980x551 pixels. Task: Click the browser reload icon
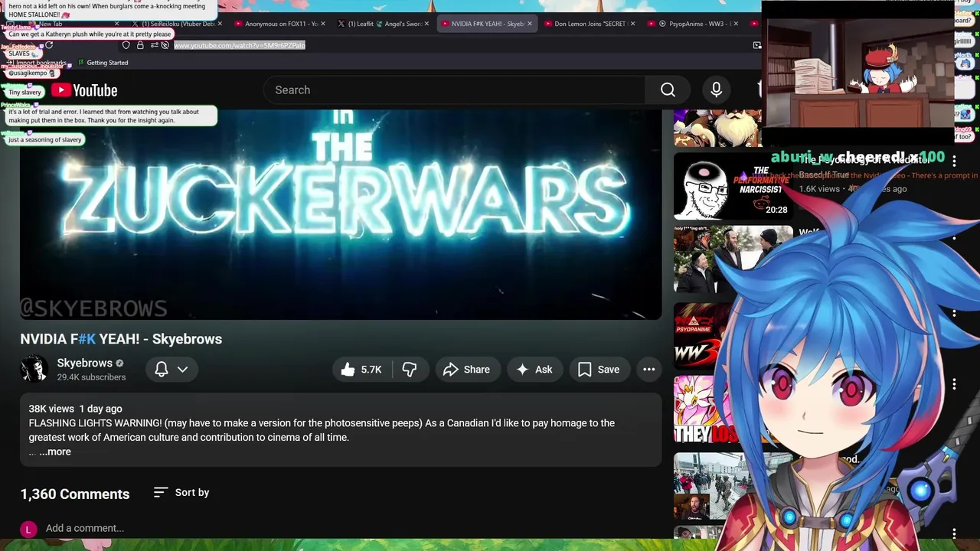(49, 45)
